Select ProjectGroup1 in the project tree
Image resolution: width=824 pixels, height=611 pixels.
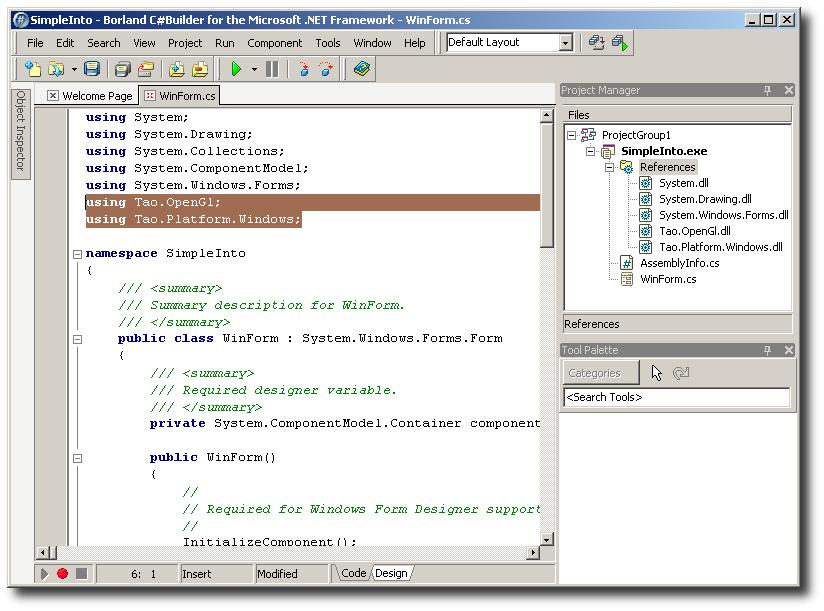click(x=636, y=136)
